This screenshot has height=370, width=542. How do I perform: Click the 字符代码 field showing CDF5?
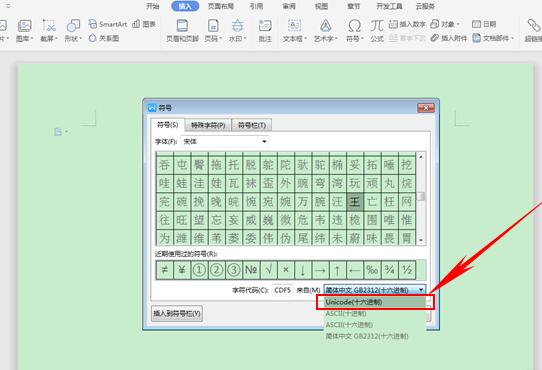(x=282, y=290)
